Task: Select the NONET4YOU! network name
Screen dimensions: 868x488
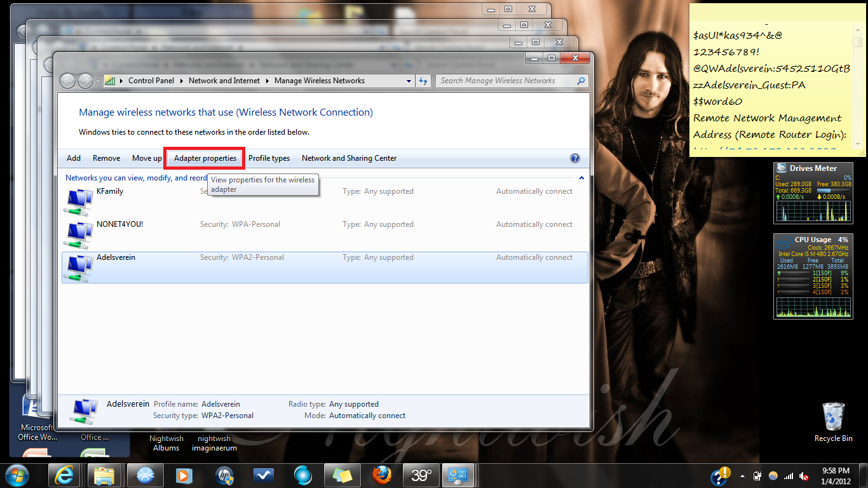Action: coord(119,224)
